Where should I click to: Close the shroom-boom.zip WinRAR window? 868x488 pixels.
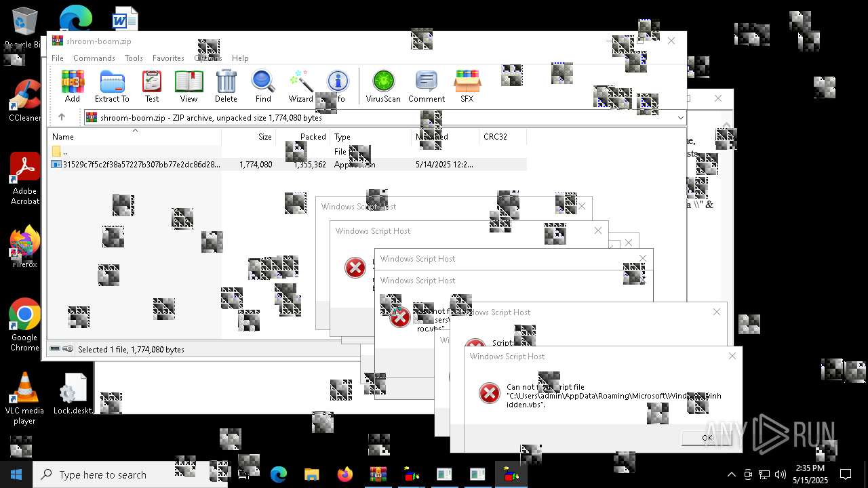[671, 41]
